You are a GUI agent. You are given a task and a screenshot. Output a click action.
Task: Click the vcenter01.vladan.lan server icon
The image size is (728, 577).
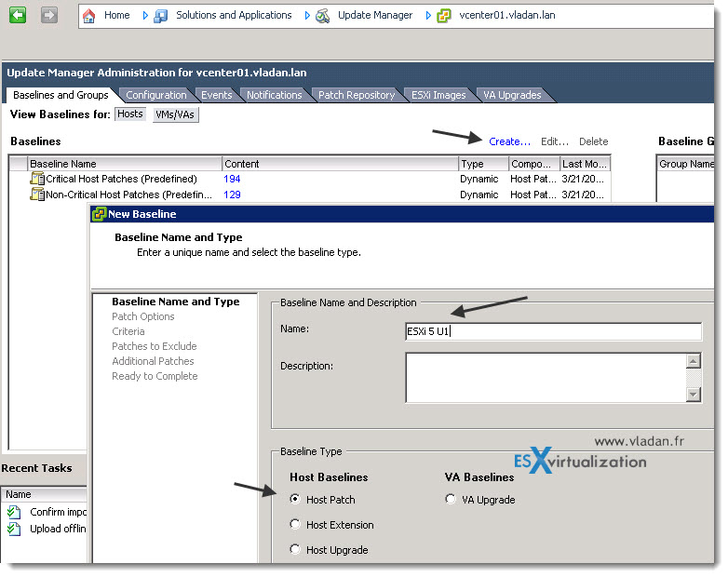click(444, 16)
